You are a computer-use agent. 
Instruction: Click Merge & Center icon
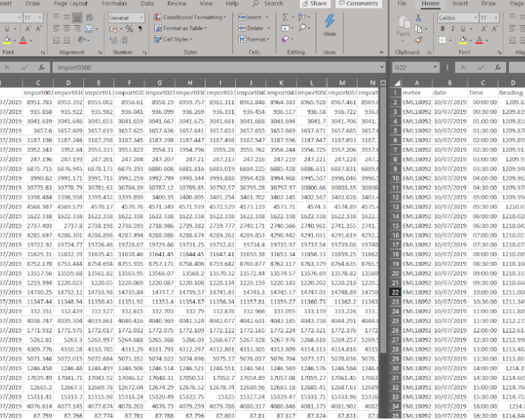(89, 29)
